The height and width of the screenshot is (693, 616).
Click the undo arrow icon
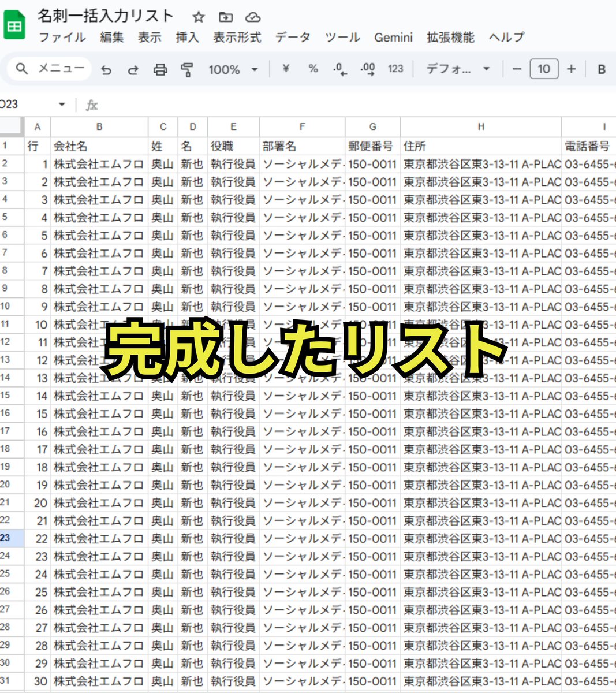click(106, 69)
